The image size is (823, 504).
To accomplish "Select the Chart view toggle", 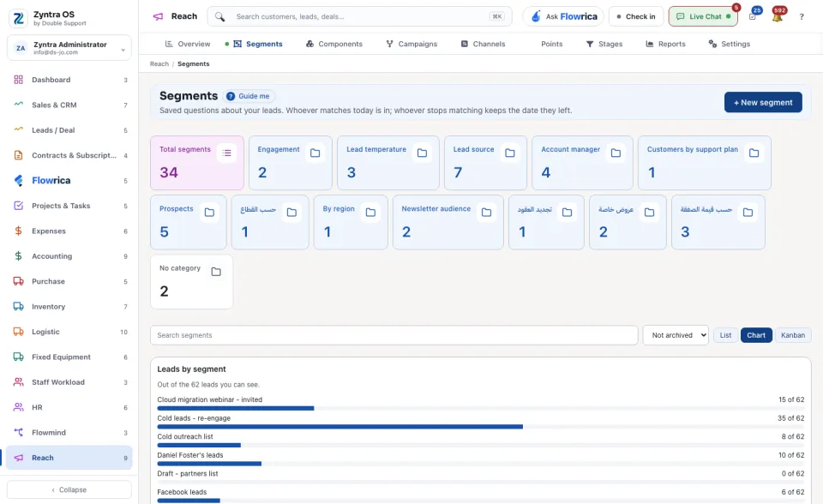I will pyautogui.click(x=756, y=335).
